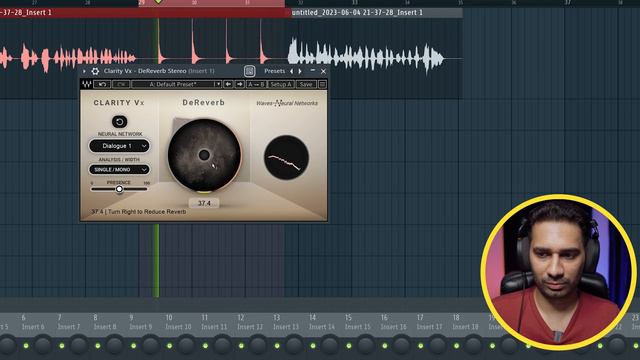Select the 'Insert 6' mixer track label

(x=33, y=327)
